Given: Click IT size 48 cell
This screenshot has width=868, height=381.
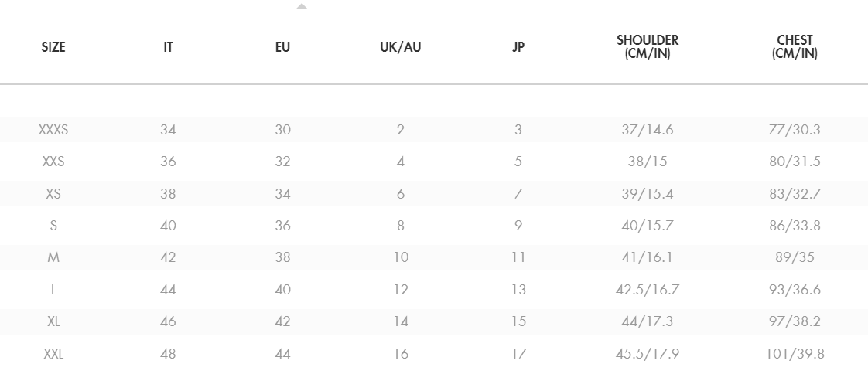Looking at the screenshot, I should point(168,355).
